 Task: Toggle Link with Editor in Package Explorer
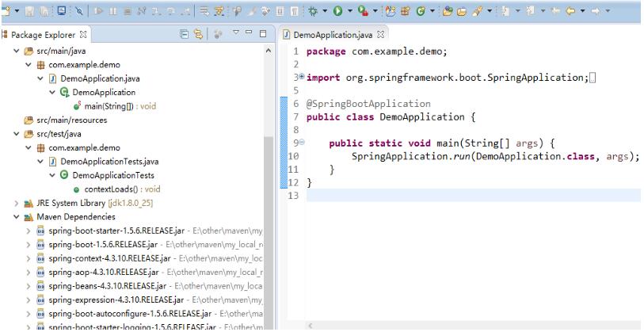(198, 35)
